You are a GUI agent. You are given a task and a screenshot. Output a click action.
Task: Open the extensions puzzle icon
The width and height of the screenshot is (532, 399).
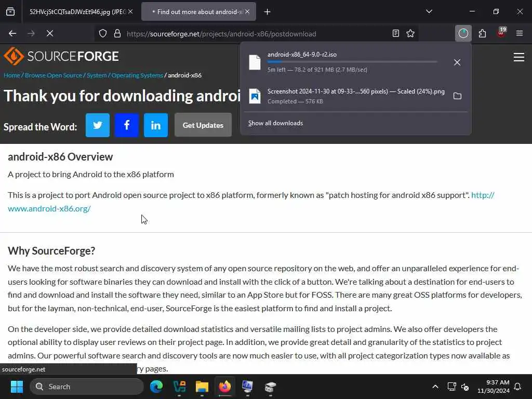point(482,34)
